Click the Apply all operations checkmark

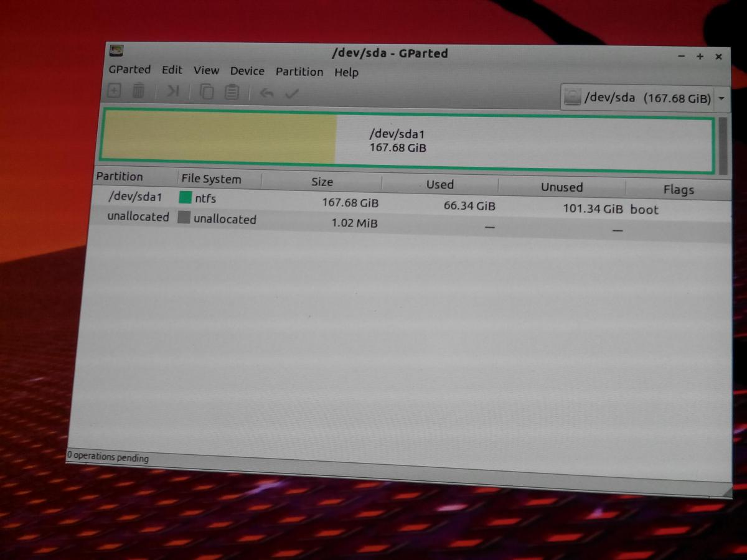[x=292, y=94]
